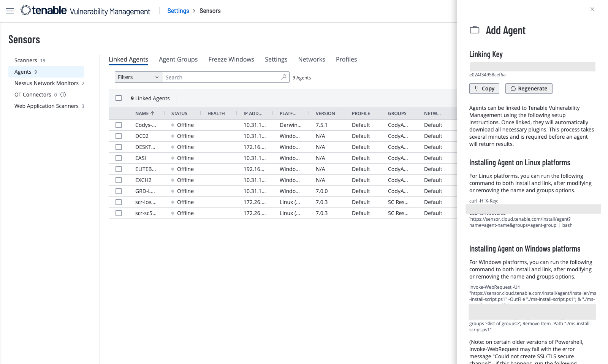
Task: Toggle the select-all Linked Agents checkbox
Action: click(119, 98)
